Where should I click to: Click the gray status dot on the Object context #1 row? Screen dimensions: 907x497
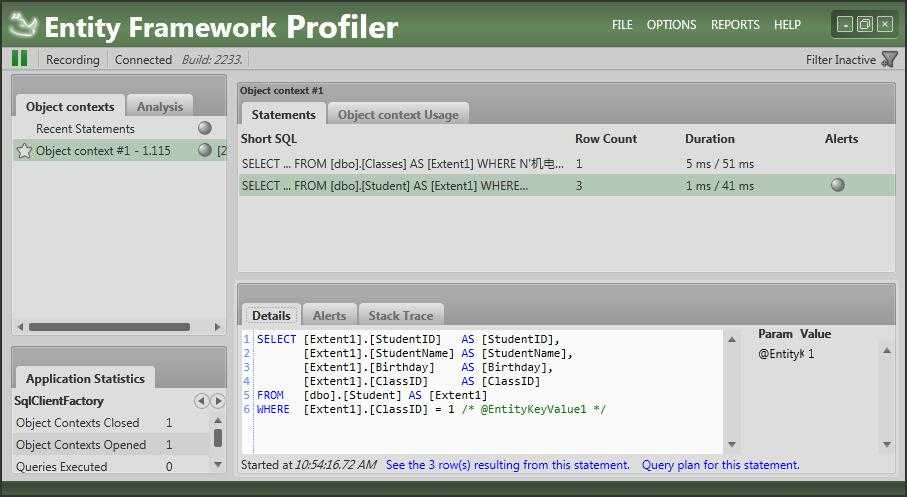[205, 150]
